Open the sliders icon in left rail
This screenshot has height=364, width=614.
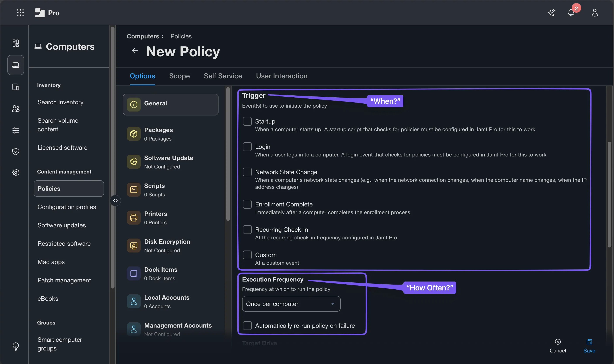point(16,130)
